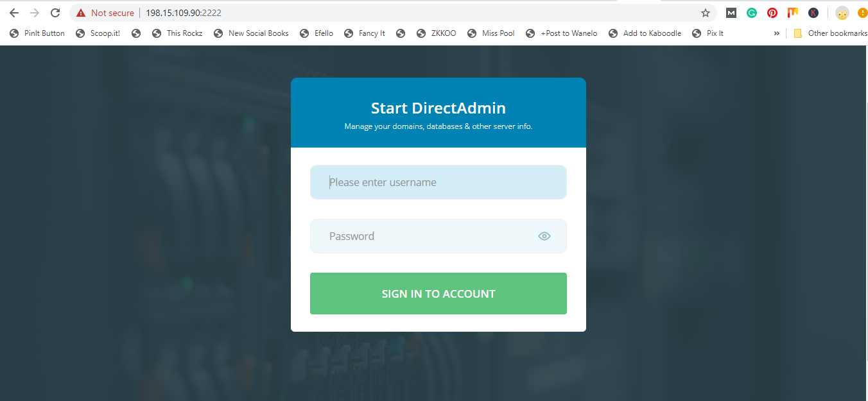The width and height of the screenshot is (868, 401).
Task: Click the orange exclamation alert icon
Action: pos(862,13)
